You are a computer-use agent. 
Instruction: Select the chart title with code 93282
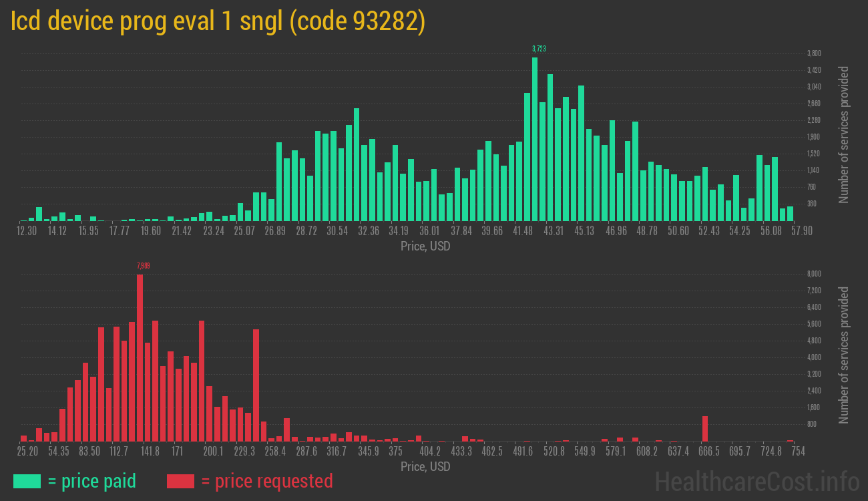218,22
